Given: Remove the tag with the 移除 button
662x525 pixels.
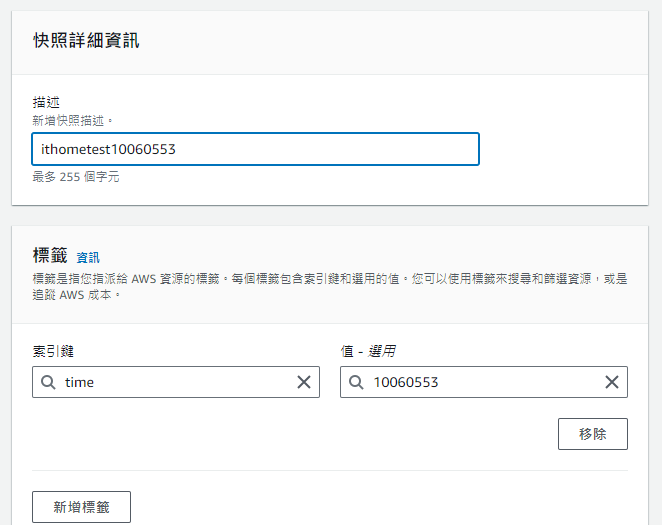Looking at the screenshot, I should pos(593,434).
